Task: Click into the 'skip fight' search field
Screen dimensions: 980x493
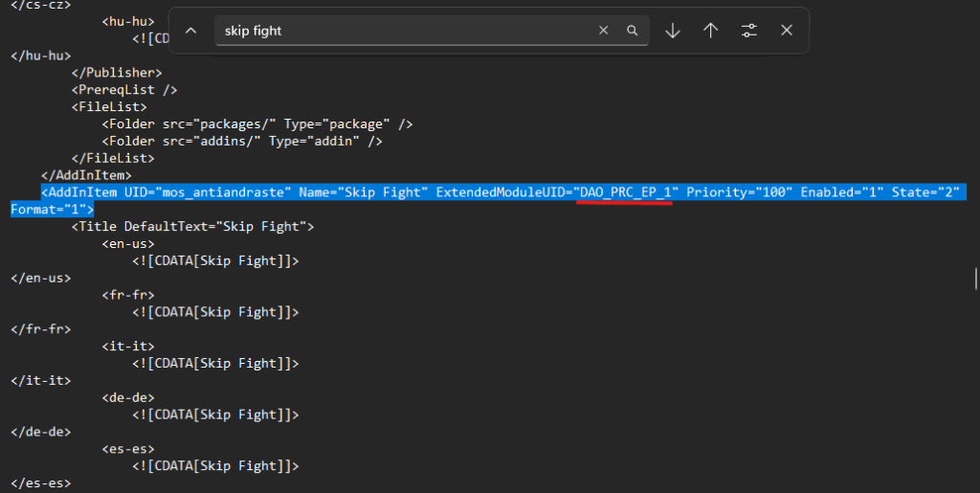Action: 402,31
